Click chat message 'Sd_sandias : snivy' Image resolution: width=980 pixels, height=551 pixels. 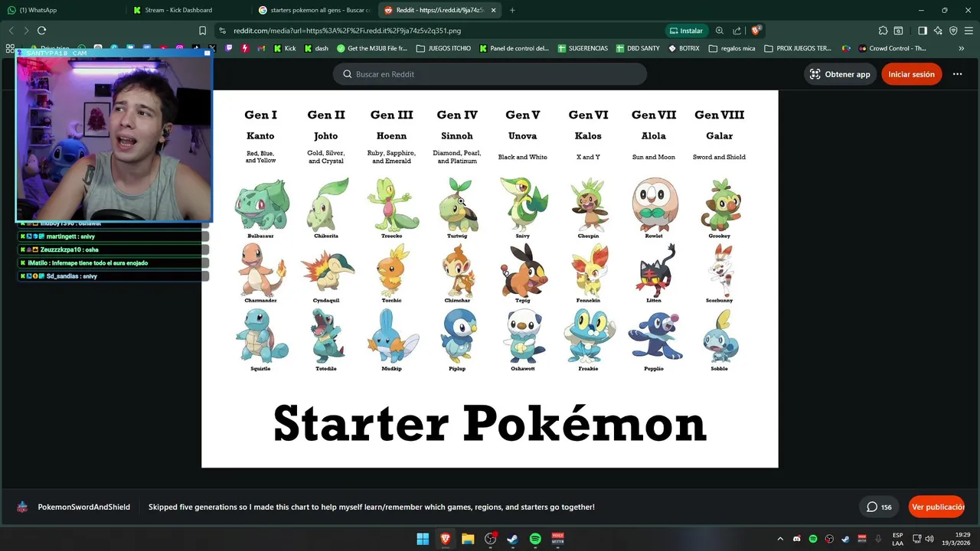tap(113, 275)
